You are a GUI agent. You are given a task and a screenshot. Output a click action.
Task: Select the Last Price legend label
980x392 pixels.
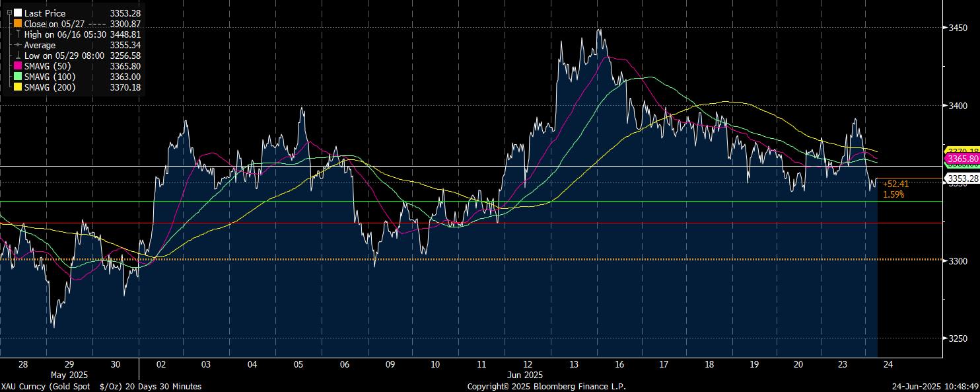pyautogui.click(x=44, y=13)
